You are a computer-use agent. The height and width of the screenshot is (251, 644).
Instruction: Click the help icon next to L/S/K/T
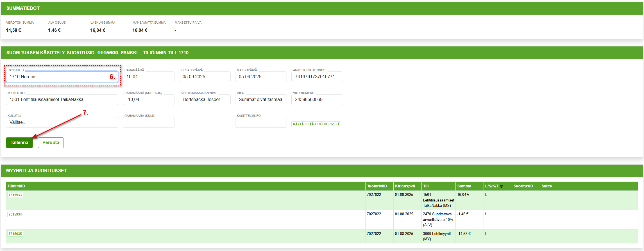(502, 186)
